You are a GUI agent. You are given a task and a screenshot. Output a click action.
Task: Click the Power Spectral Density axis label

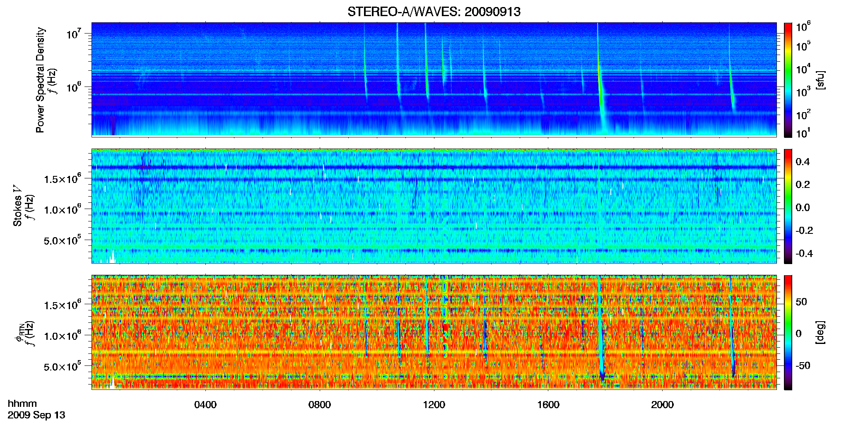pyautogui.click(x=40, y=80)
